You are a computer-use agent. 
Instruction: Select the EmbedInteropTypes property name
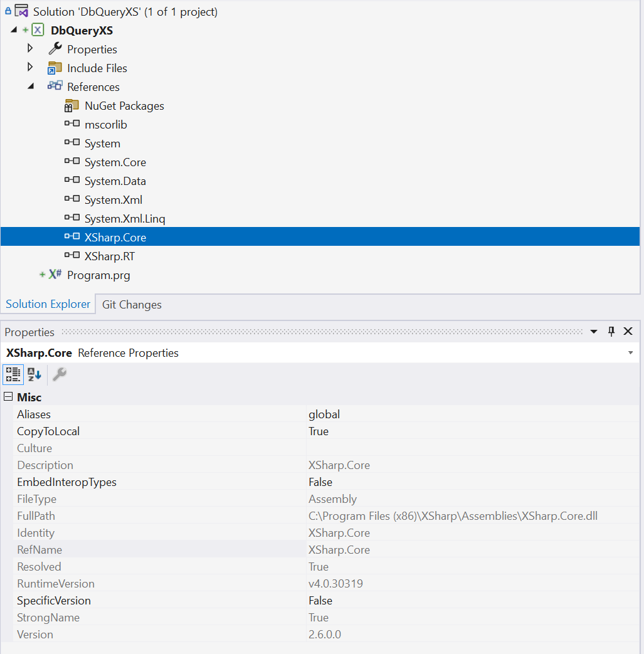tap(66, 482)
